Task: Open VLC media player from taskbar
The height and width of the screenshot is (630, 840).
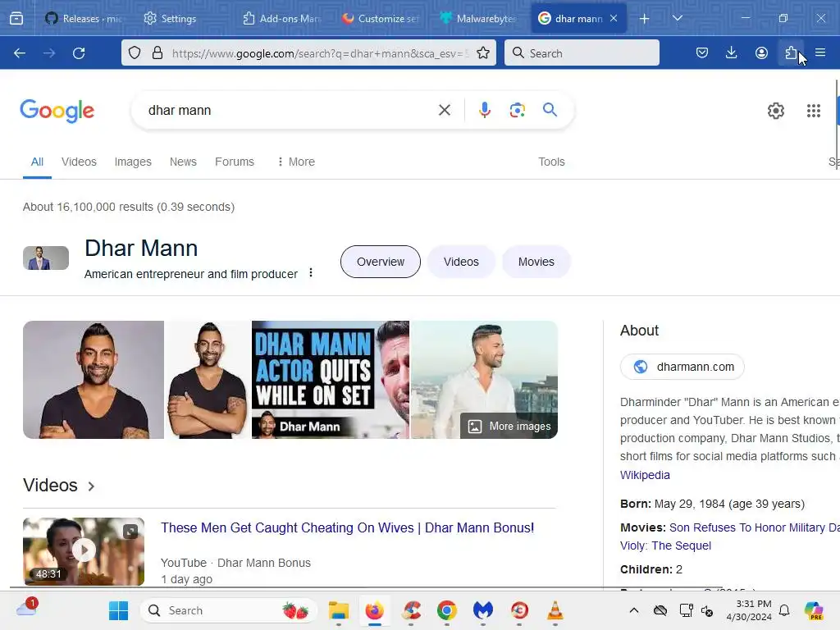Action: pos(555,610)
